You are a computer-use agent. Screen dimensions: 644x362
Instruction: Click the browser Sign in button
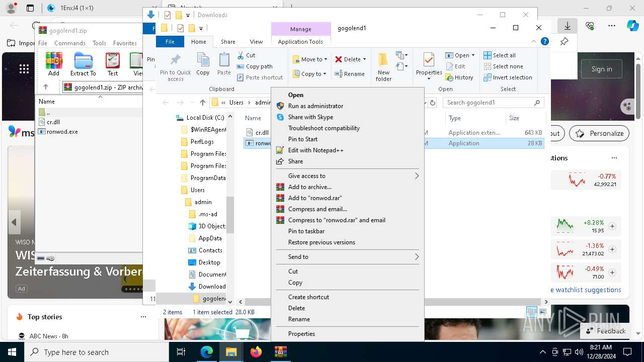pyautogui.click(x=602, y=69)
